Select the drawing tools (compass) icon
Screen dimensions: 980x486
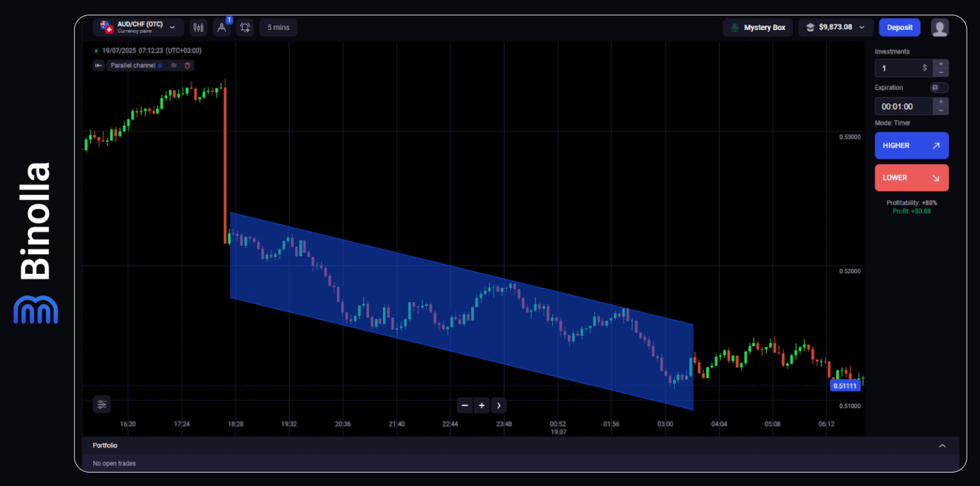pos(221,27)
